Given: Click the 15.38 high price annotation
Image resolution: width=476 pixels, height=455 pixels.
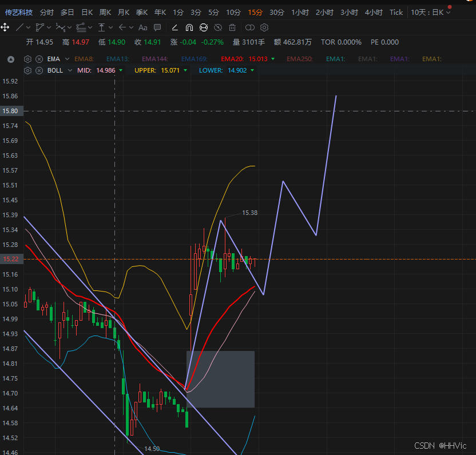Looking at the screenshot, I should [249, 213].
